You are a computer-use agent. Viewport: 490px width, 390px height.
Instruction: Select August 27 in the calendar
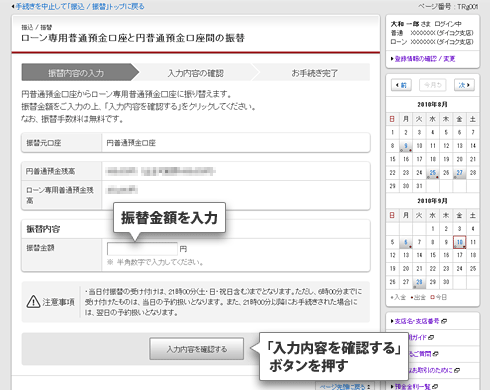[460, 173]
